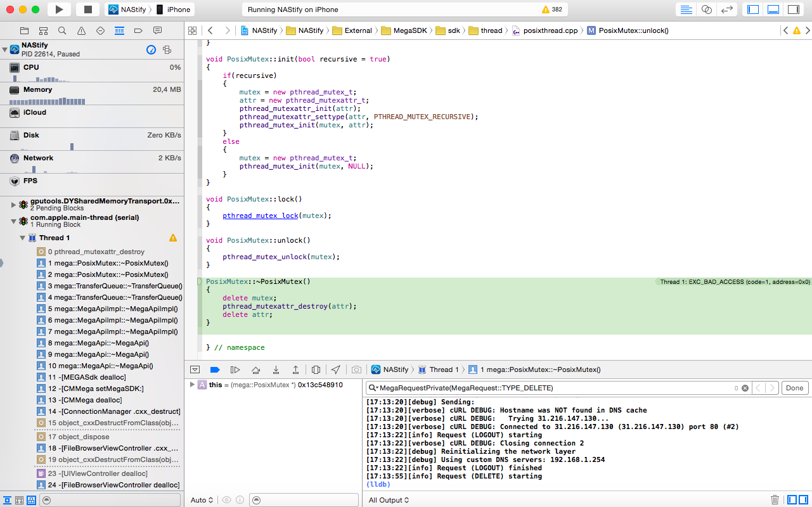This screenshot has height=507, width=812.
Task: Expand the 'this' variable
Action: pos(192,385)
